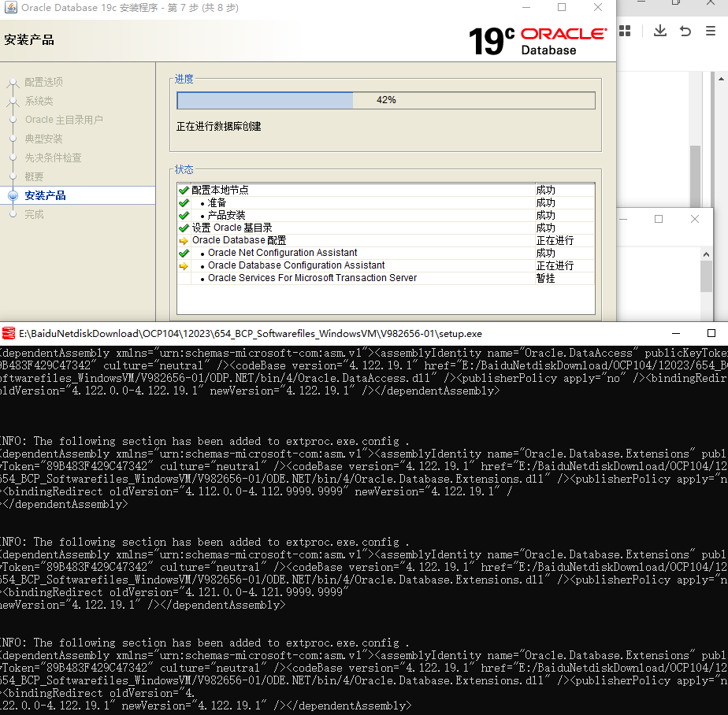Viewport: 728px width, 715px height.
Task: Close the Oracle installer window
Action: point(598,7)
